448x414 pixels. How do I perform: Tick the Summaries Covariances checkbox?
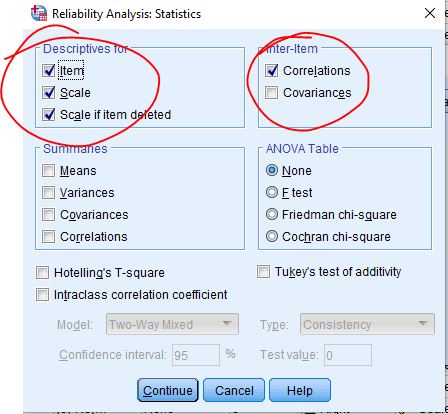pos(49,215)
